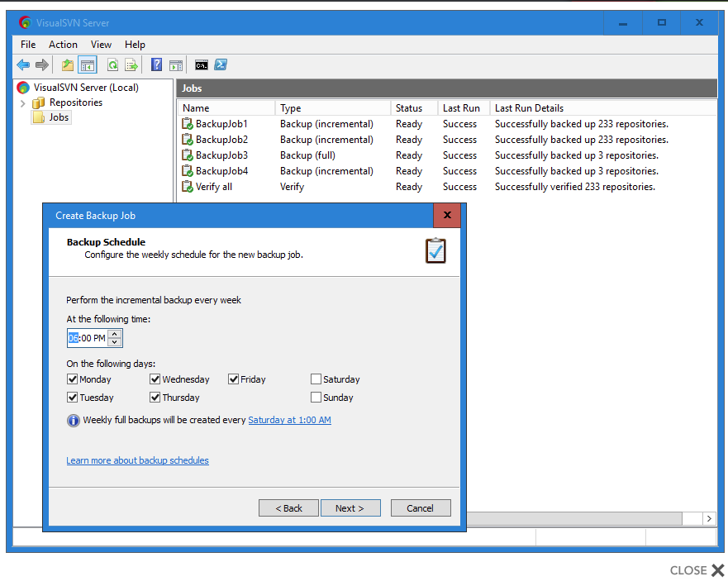The height and width of the screenshot is (586, 728).
Task: Click the clipboard checkmark icon in the wizard header
Action: click(x=435, y=250)
